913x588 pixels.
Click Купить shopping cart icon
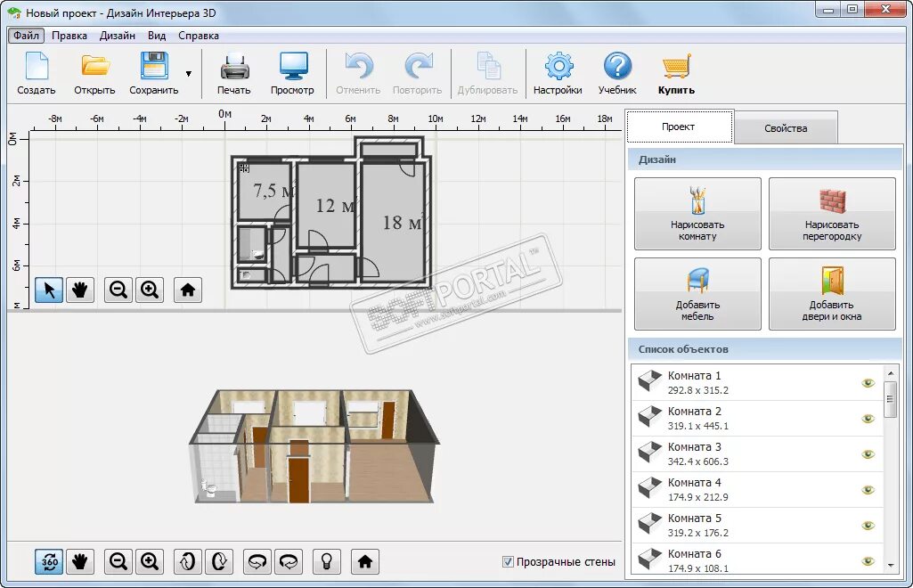click(676, 73)
